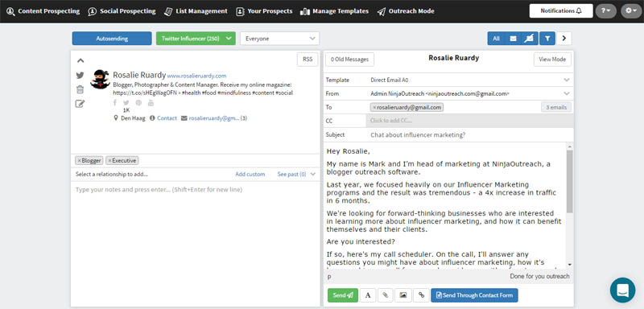Remove the Executive tag
Image resolution: width=644 pixels, height=309 pixels.
[109, 161]
